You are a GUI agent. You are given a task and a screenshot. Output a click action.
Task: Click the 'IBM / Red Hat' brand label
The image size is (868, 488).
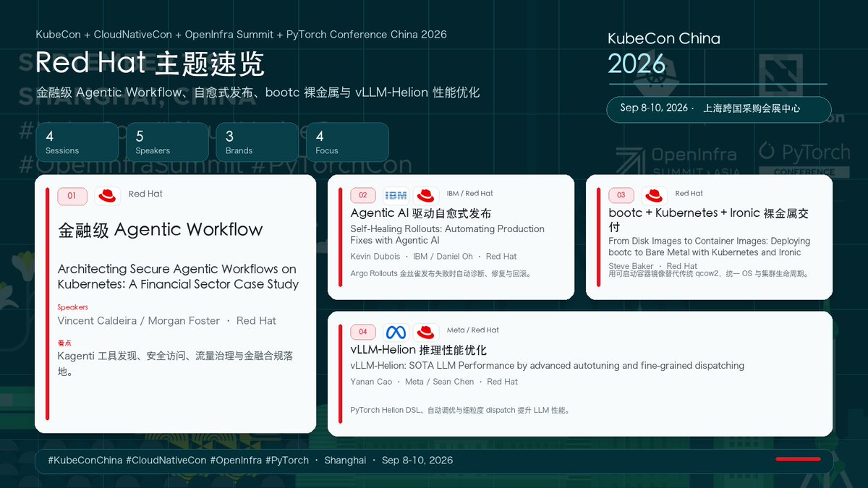click(469, 194)
